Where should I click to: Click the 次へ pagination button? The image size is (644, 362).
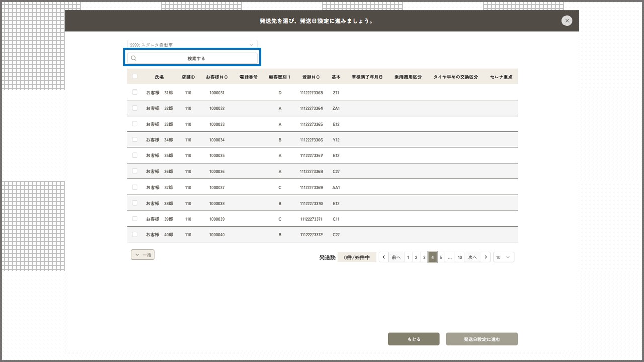point(472,257)
